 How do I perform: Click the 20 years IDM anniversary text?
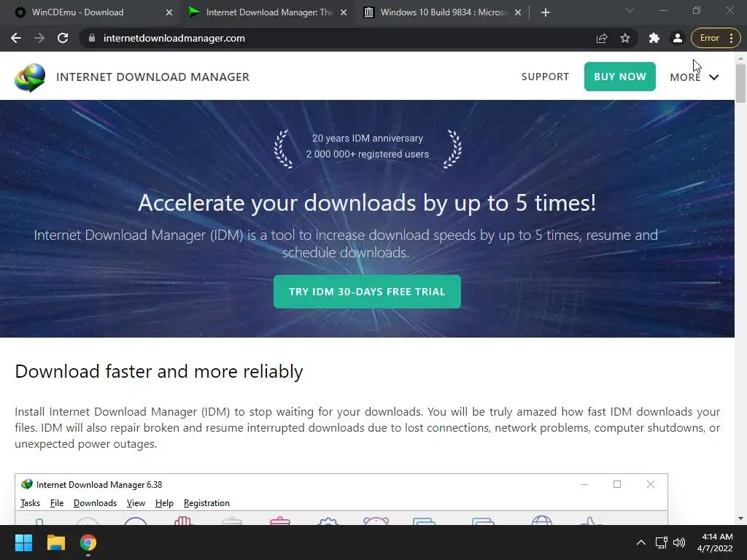coord(368,138)
